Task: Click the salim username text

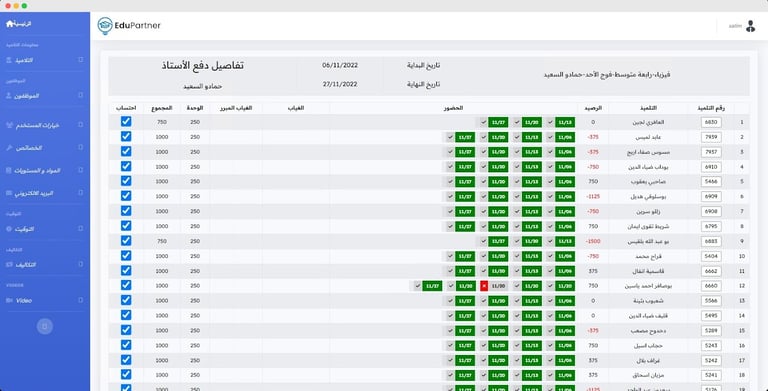Action: [x=735, y=26]
